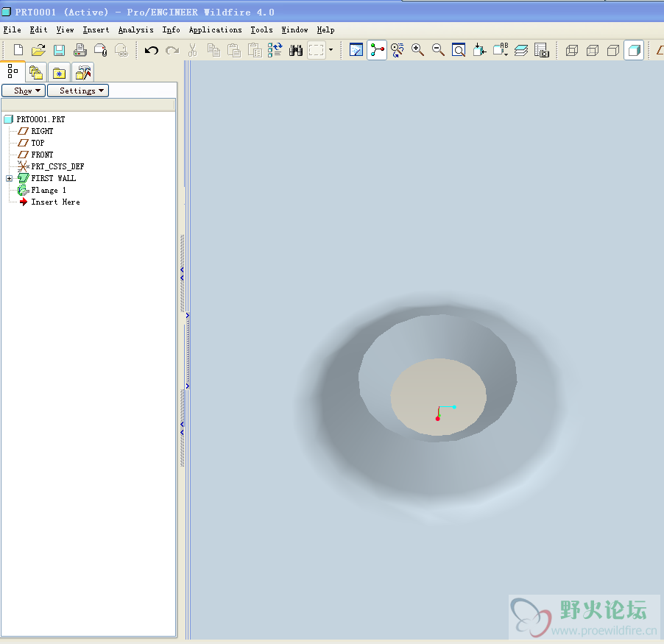This screenshot has height=644, width=664.
Task: Select the FRONT datum plane
Action: pos(42,155)
